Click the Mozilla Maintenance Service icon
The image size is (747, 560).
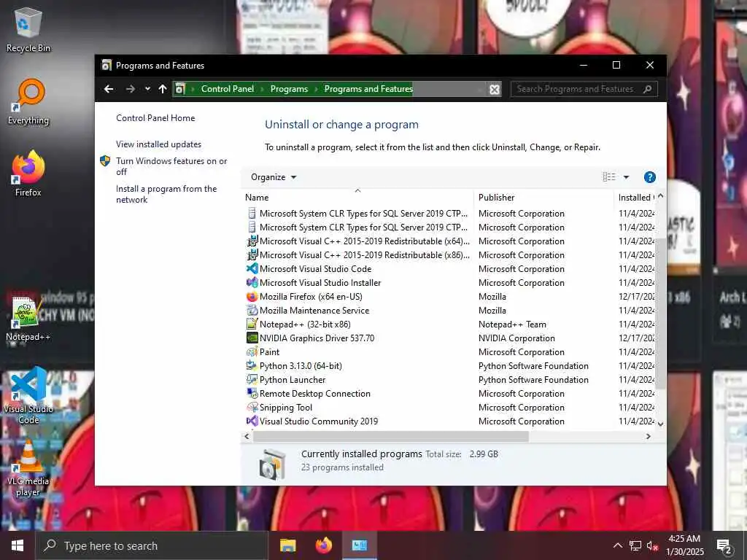click(x=252, y=311)
